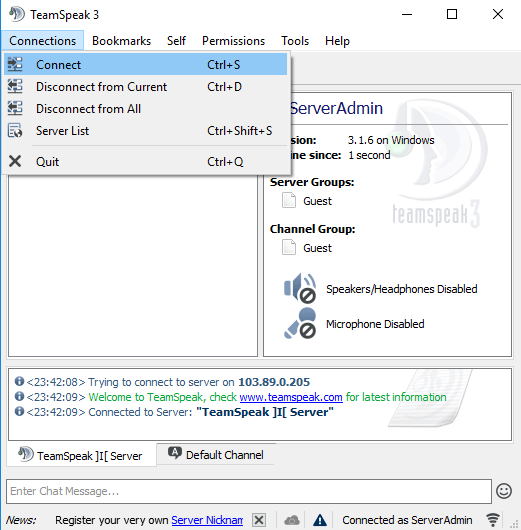The image size is (521, 530).
Task: Open the www.teamspeak.com link in chat
Action: [x=291, y=397]
